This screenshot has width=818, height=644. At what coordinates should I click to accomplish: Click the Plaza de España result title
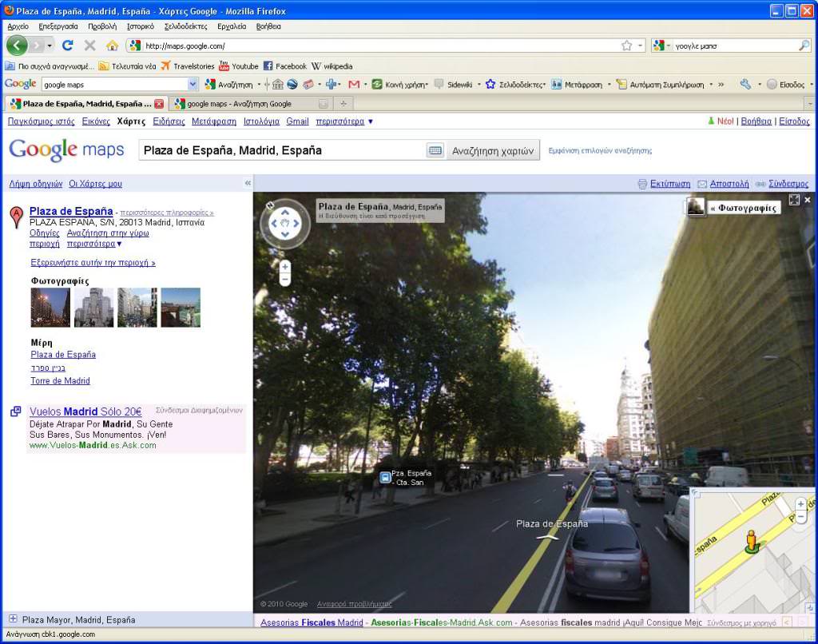(71, 211)
